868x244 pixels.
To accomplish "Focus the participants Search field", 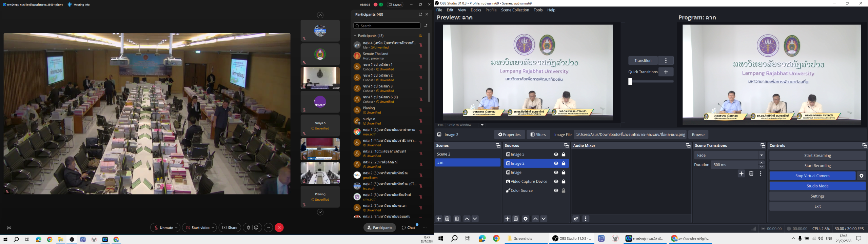I will tap(387, 26).
